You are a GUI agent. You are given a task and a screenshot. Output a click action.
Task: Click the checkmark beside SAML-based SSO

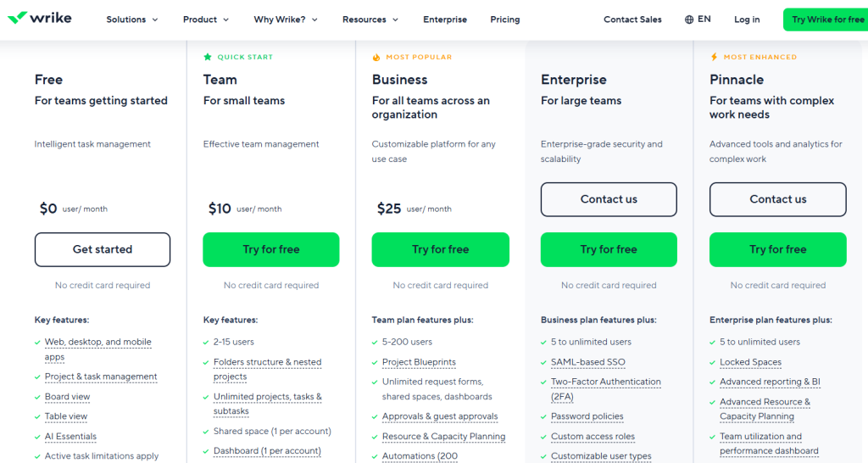544,362
